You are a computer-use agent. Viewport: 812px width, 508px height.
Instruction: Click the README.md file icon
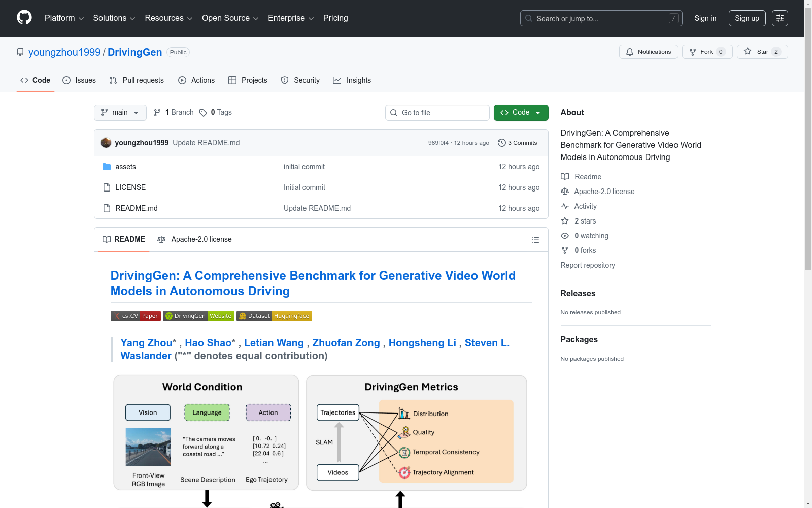coord(107,208)
